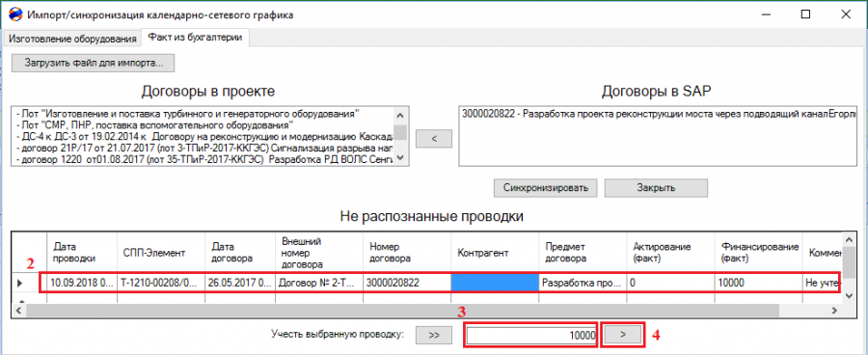This screenshot has width=868, height=355.
Task: Switch to Изготовление оборудования tab
Action: click(72, 39)
